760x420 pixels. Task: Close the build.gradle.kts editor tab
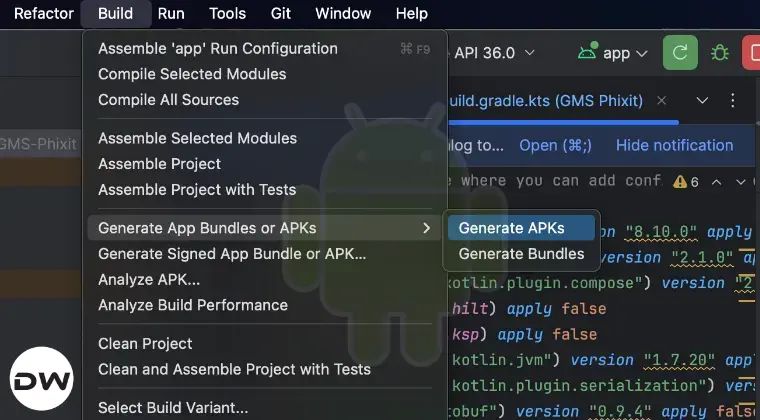coord(662,101)
